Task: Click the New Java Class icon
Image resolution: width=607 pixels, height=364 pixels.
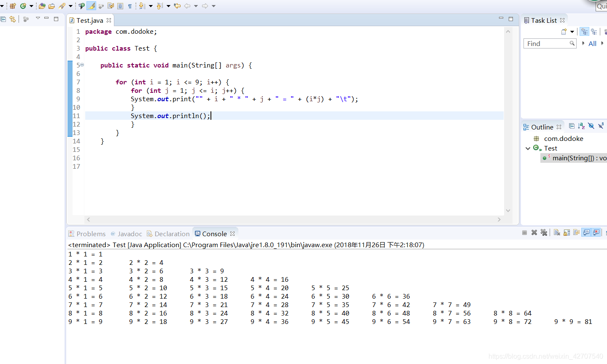Action: (23, 6)
